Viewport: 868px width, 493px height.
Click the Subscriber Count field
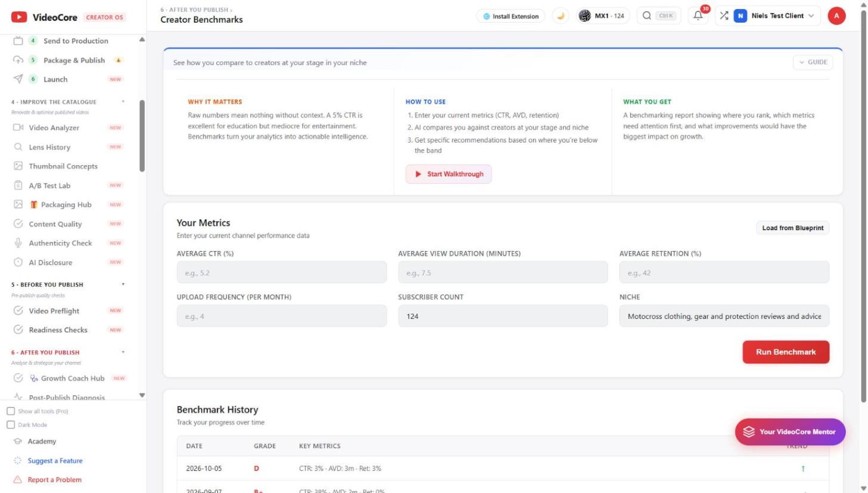pyautogui.click(x=503, y=316)
